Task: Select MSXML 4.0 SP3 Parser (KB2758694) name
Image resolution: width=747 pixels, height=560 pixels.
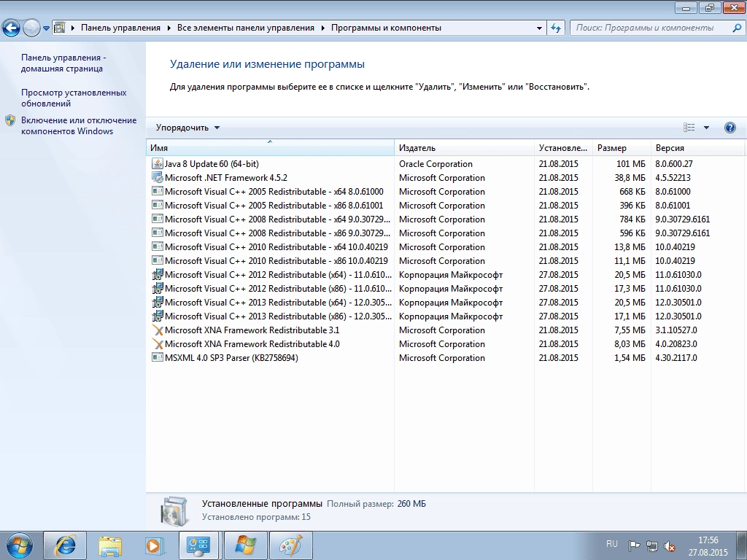Action: pos(231,357)
